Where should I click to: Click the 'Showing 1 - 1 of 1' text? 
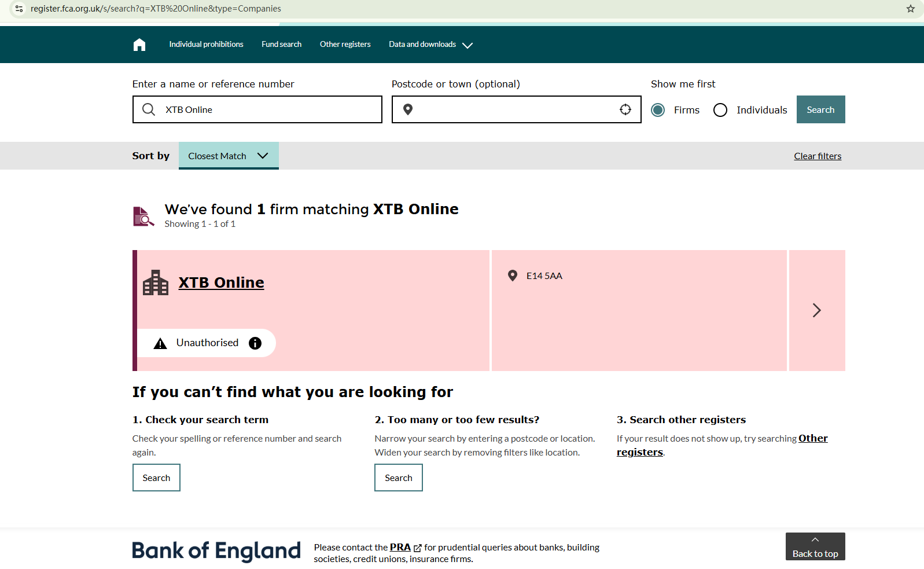pyautogui.click(x=200, y=224)
